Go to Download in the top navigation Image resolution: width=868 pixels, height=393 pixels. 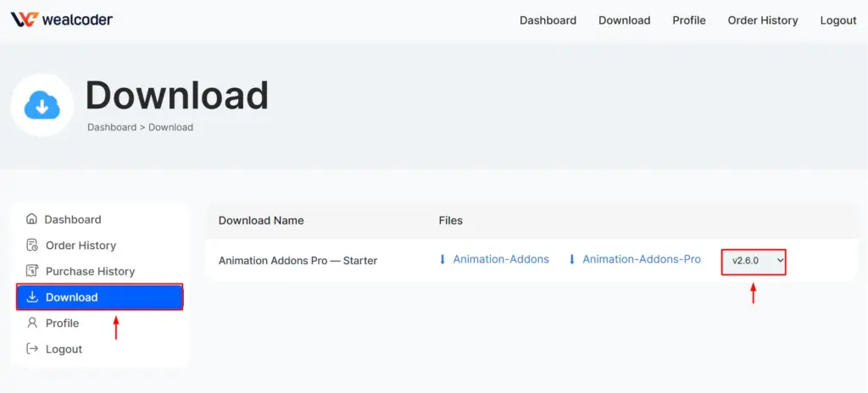(x=624, y=20)
